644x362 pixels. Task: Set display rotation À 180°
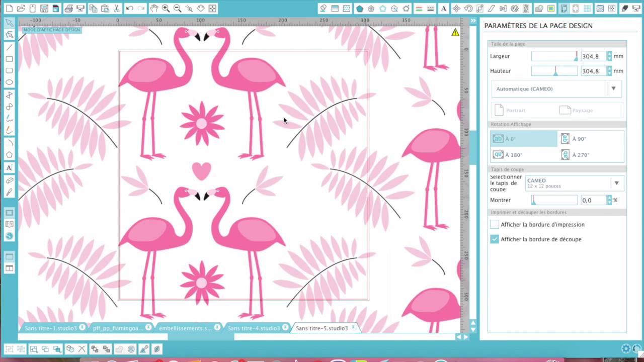click(524, 155)
